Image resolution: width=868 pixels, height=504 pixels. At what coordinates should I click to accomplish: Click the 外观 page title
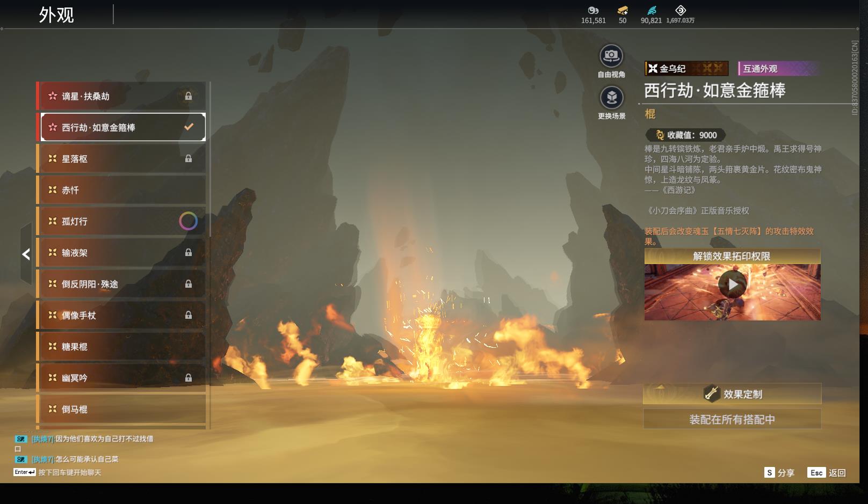coord(56,14)
